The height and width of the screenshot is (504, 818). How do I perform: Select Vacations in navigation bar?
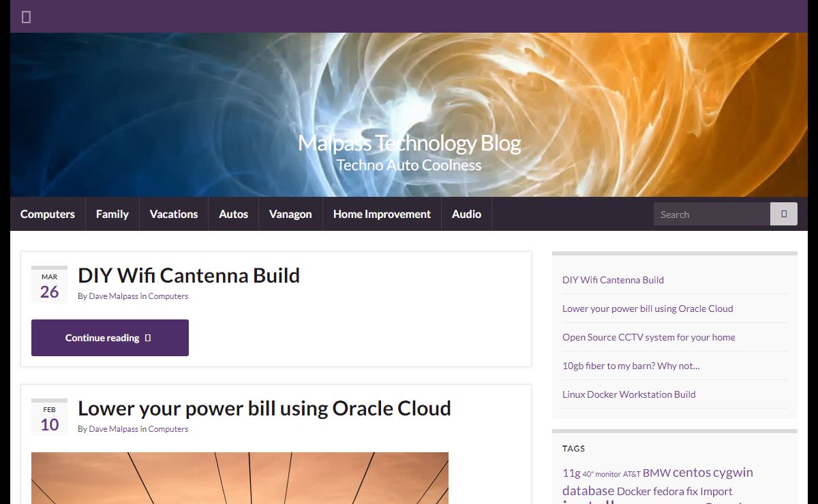pyautogui.click(x=174, y=214)
